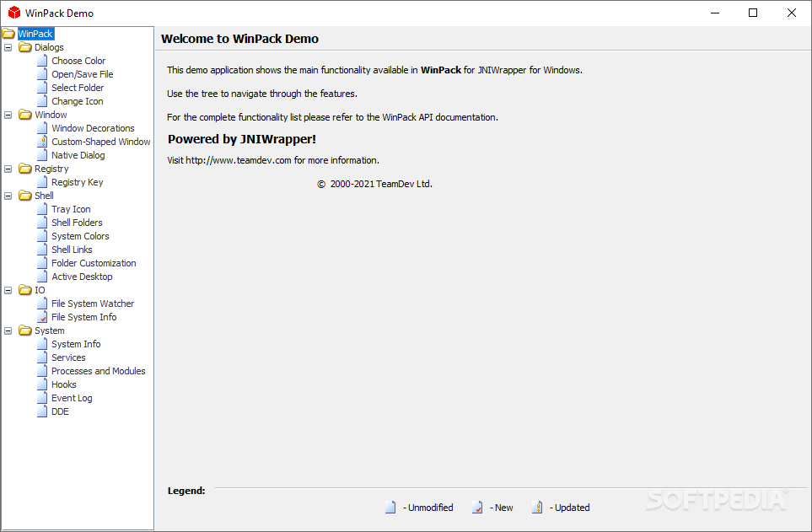Click the Tray Icon page icon
The width and height of the screenshot is (812, 532).
42,209
